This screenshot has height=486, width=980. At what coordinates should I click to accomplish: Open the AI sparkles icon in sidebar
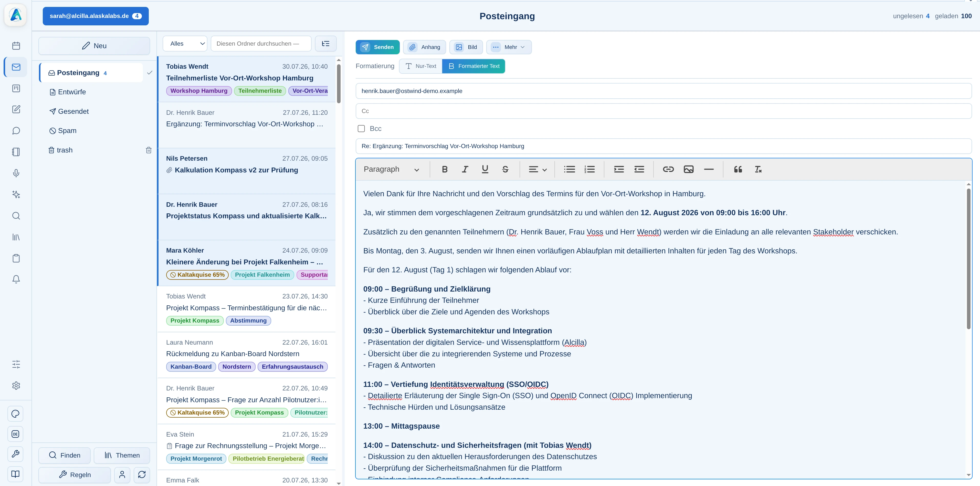point(16,194)
